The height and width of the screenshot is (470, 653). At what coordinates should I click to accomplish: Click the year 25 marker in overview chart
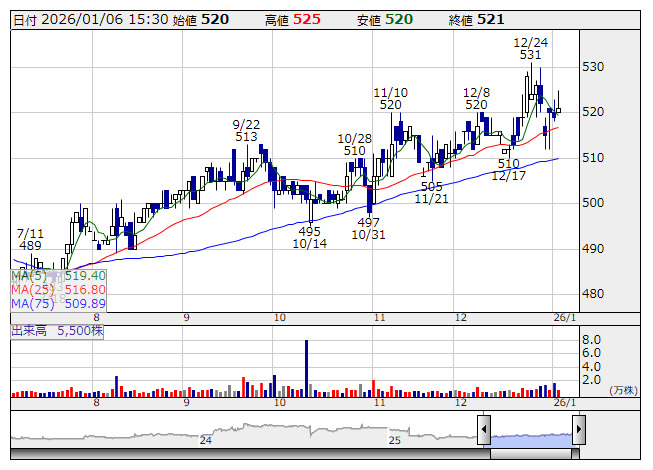394,440
